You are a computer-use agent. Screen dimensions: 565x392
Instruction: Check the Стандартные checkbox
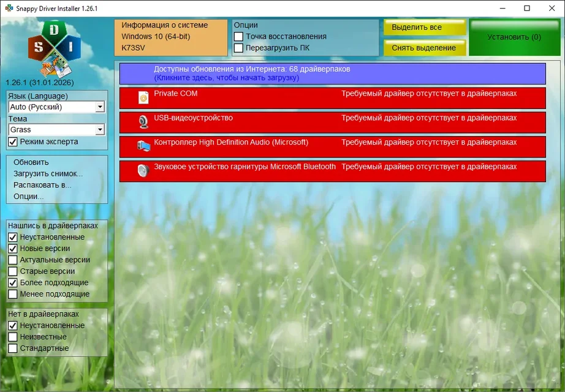13,349
